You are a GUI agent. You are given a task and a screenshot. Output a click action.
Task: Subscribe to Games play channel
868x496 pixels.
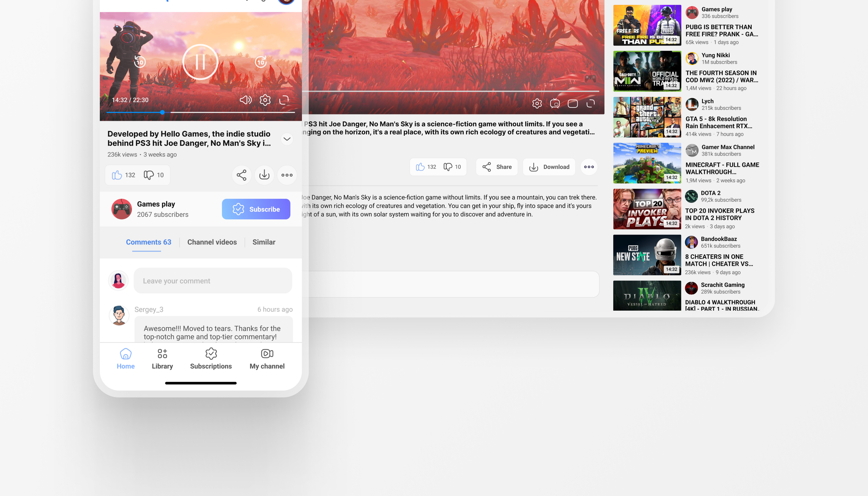[256, 209]
